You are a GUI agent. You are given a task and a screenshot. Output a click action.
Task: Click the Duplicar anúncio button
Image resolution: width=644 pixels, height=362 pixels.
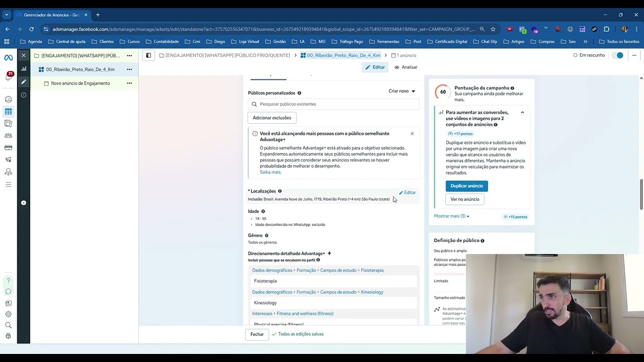tap(467, 186)
